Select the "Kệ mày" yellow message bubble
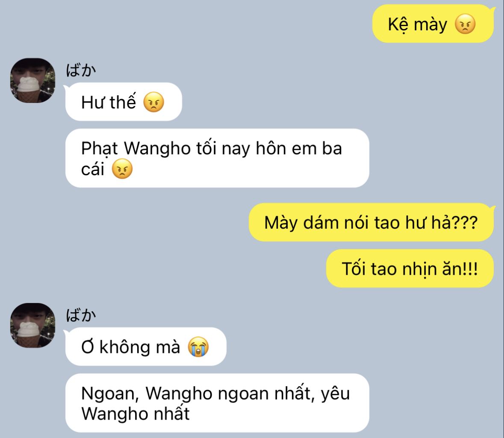504x438 pixels. tap(433, 24)
